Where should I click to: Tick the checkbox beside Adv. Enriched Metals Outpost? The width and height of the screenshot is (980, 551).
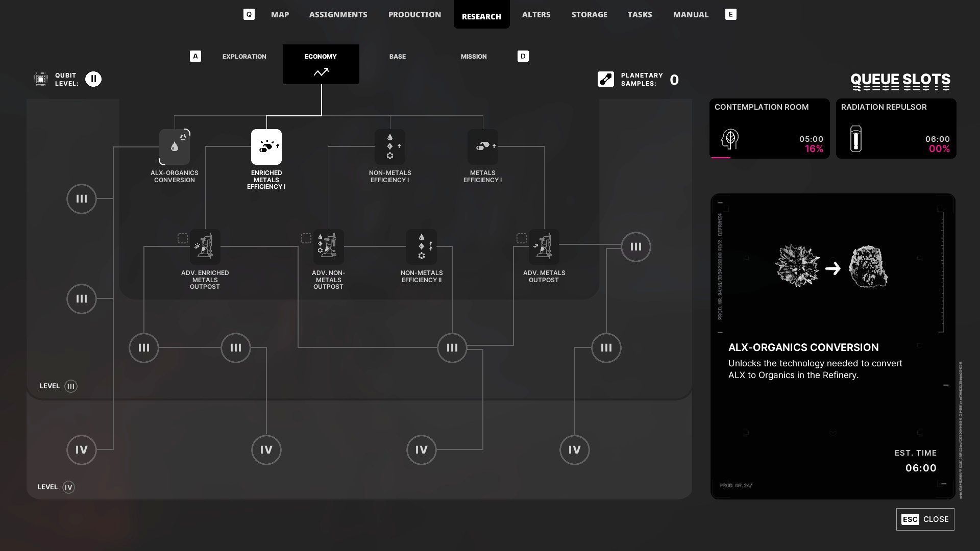pos(182,238)
